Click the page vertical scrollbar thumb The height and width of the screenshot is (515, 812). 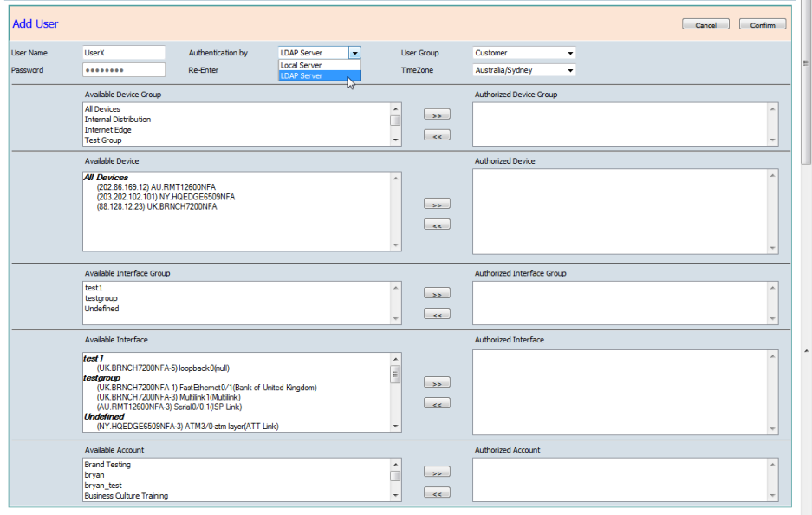(x=806, y=83)
